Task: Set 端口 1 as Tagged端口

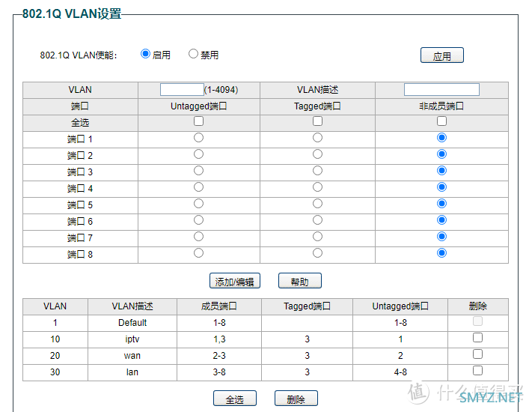Action: (x=317, y=138)
